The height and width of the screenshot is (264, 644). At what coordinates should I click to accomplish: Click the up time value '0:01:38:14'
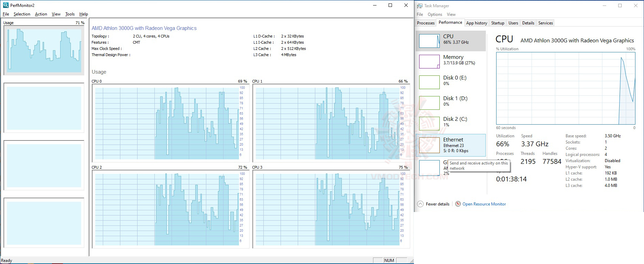(511, 179)
